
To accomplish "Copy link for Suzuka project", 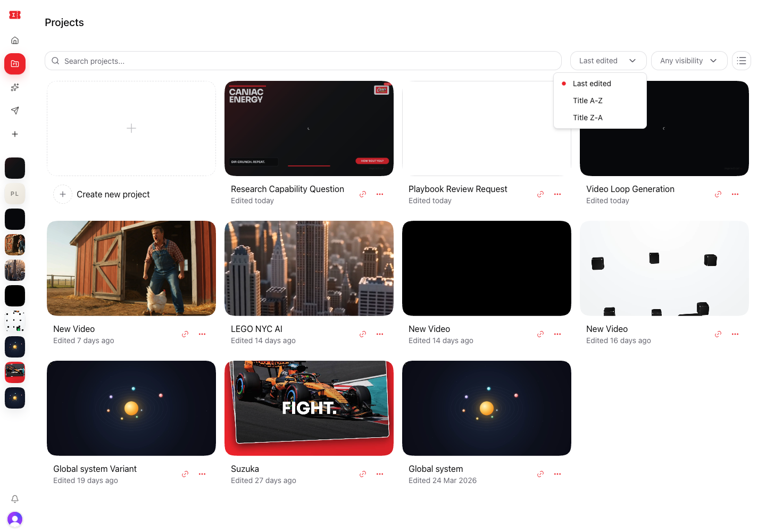I will pos(363,474).
